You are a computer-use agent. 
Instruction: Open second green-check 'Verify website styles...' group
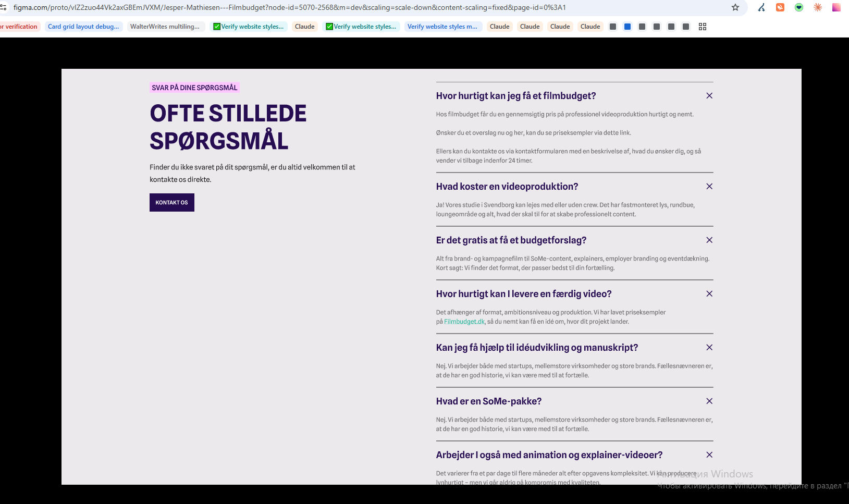click(361, 27)
